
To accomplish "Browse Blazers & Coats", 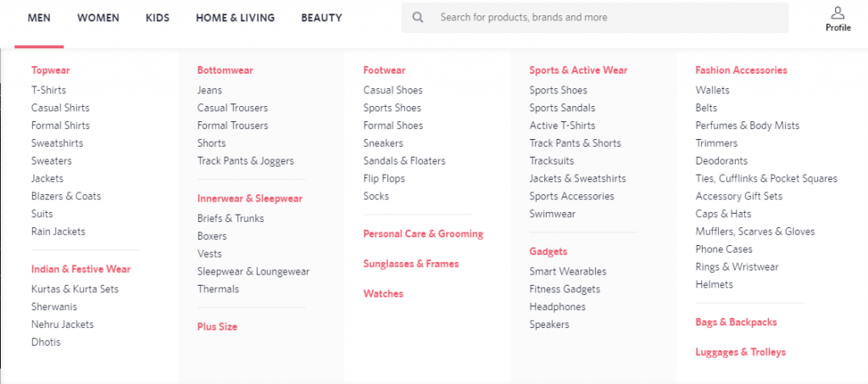I will tap(66, 196).
